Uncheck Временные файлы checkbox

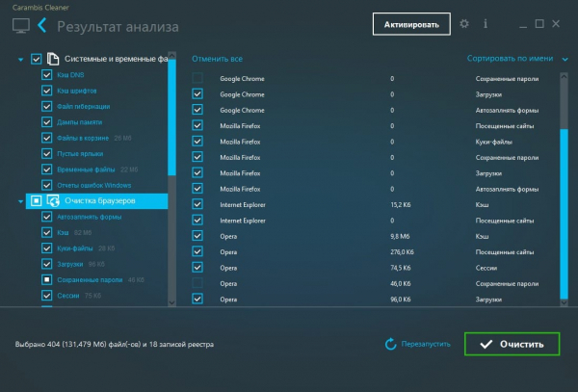(x=46, y=170)
